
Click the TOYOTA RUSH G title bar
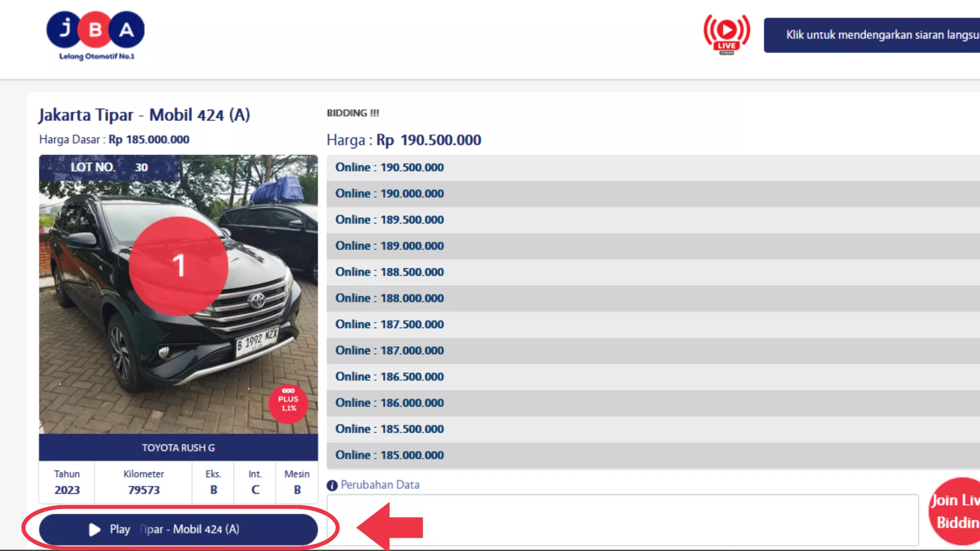coord(178,447)
